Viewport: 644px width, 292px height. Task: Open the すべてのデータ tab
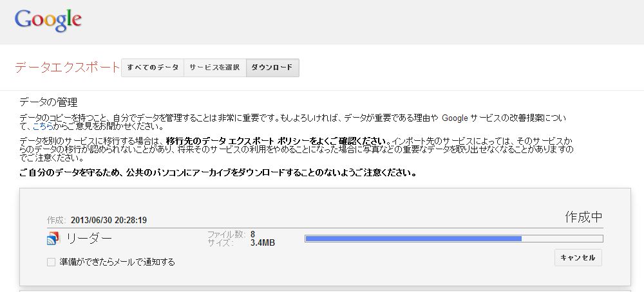(153, 68)
